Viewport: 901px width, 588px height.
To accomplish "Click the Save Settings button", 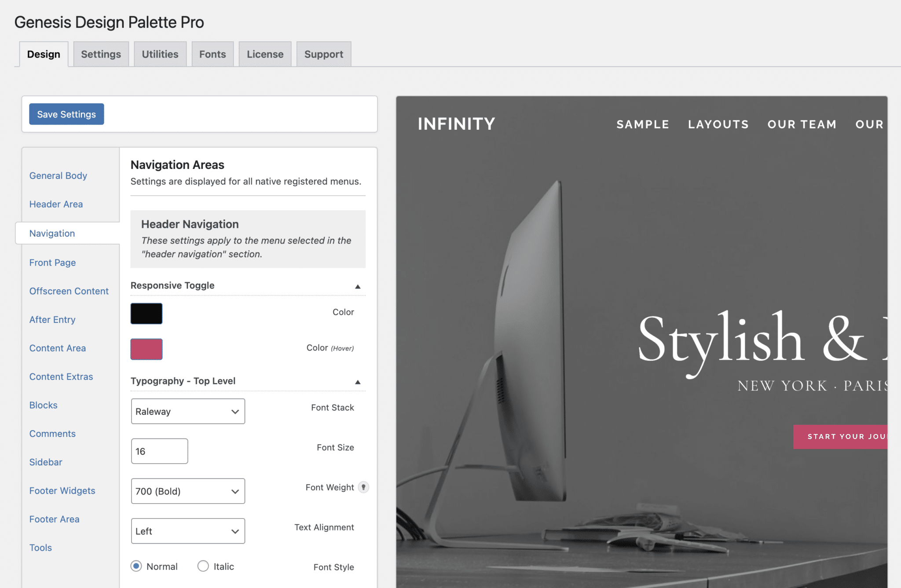I will [x=66, y=114].
